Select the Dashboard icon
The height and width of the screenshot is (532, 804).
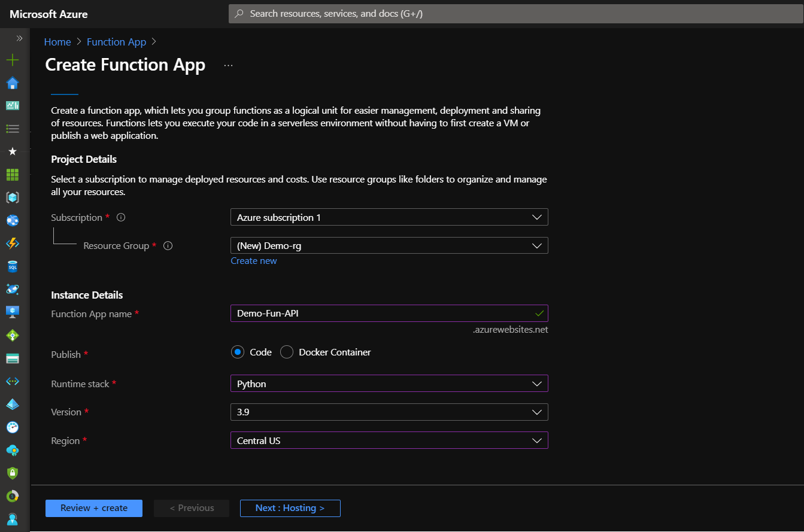point(13,105)
